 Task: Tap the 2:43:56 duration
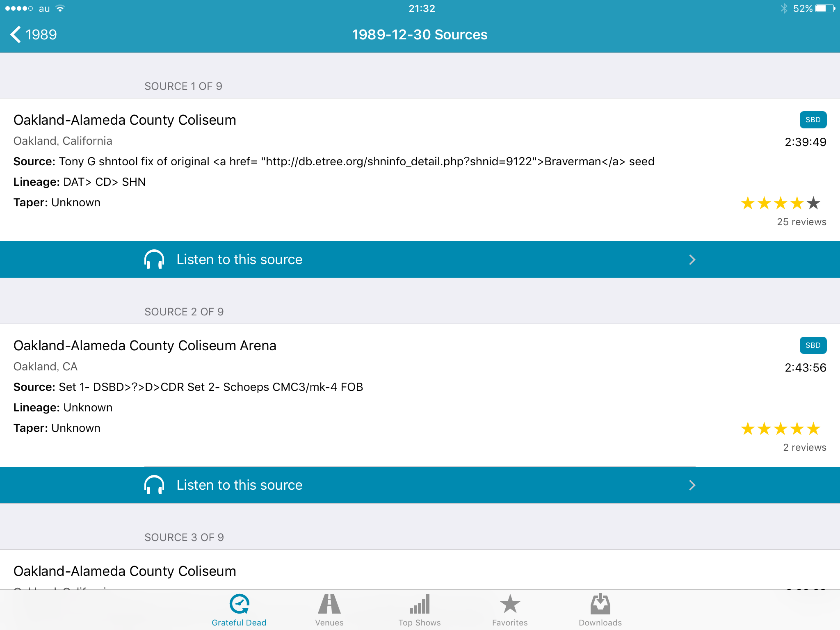point(806,367)
